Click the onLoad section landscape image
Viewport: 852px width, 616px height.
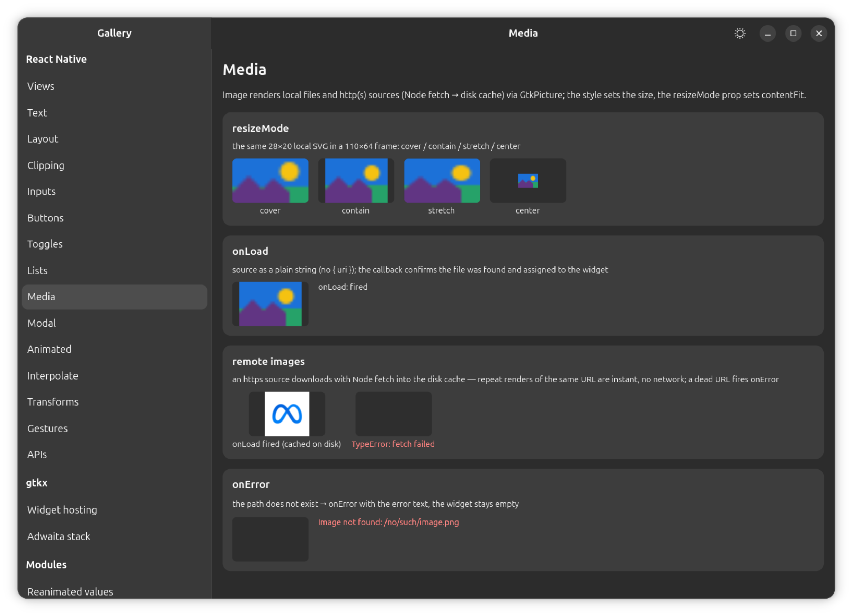[x=270, y=304]
